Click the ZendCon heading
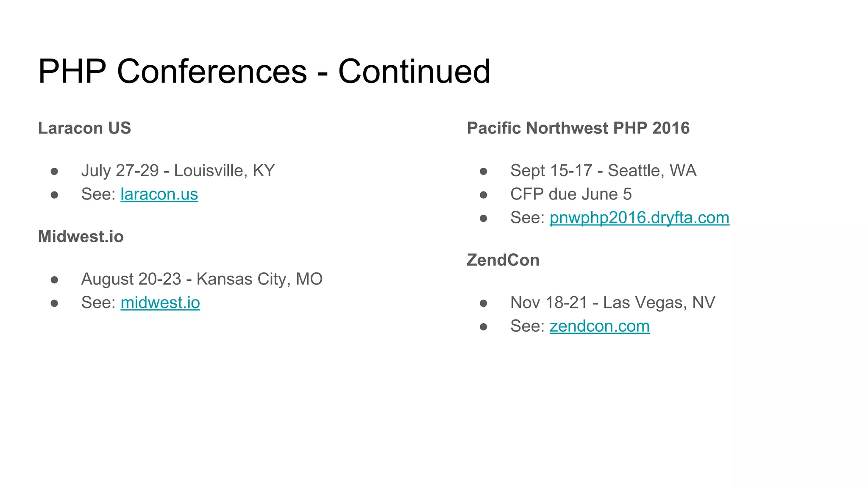The height and width of the screenshot is (488, 868). pos(503,260)
